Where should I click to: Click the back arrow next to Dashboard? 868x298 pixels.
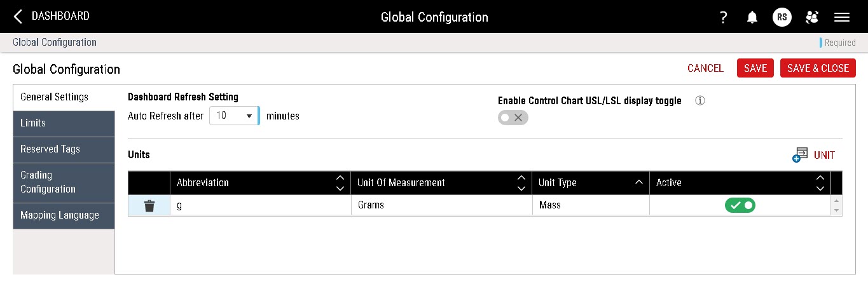(x=18, y=17)
